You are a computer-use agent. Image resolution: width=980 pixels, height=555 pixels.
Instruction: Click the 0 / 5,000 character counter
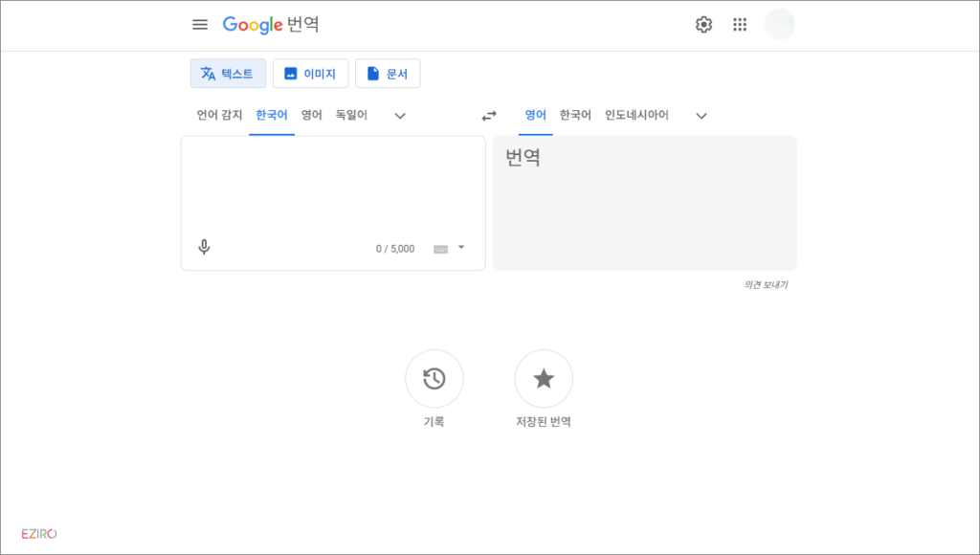click(395, 249)
